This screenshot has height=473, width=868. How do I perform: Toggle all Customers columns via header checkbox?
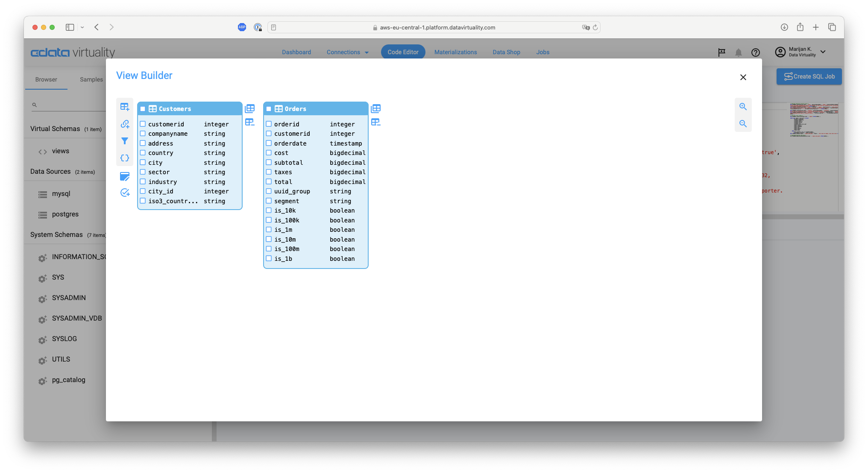coord(143,108)
